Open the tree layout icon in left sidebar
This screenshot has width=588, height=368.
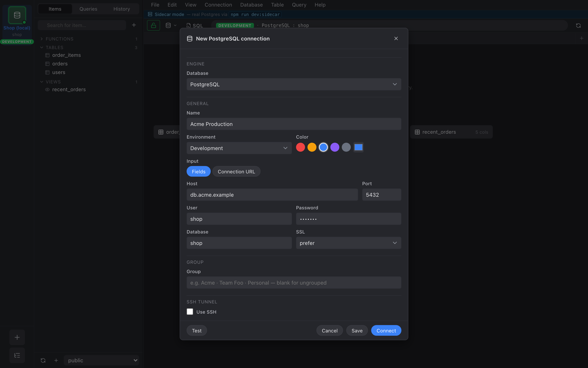point(17,355)
